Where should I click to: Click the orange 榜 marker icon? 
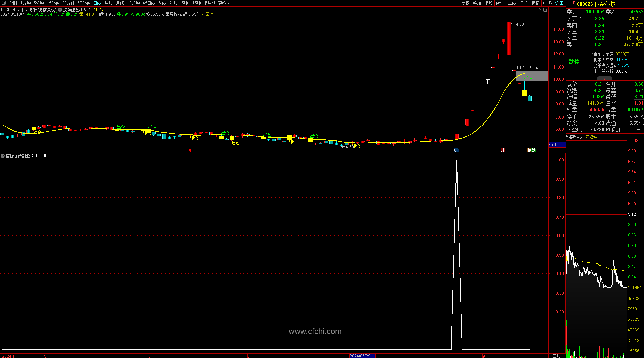530,150
